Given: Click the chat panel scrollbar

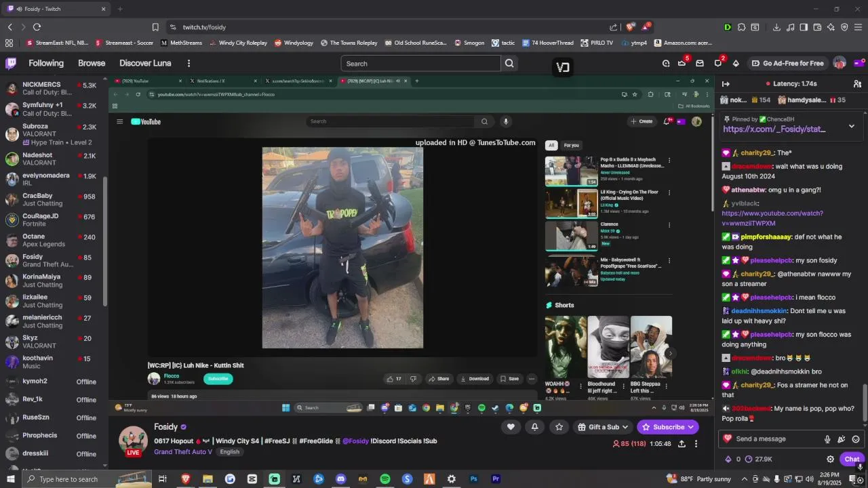Looking at the screenshot, I should (x=865, y=402).
